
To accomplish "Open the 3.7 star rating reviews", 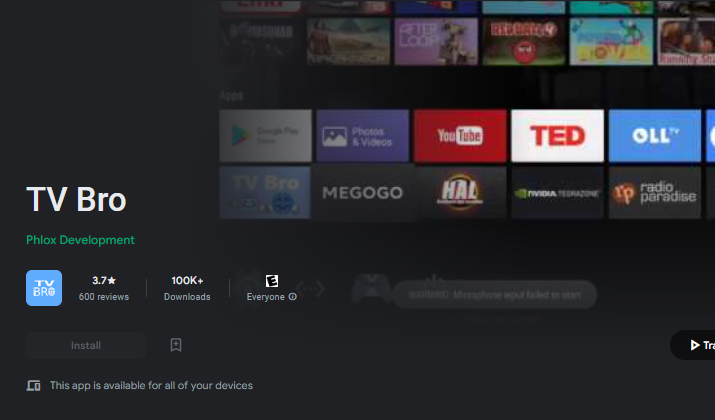I will (x=104, y=280).
